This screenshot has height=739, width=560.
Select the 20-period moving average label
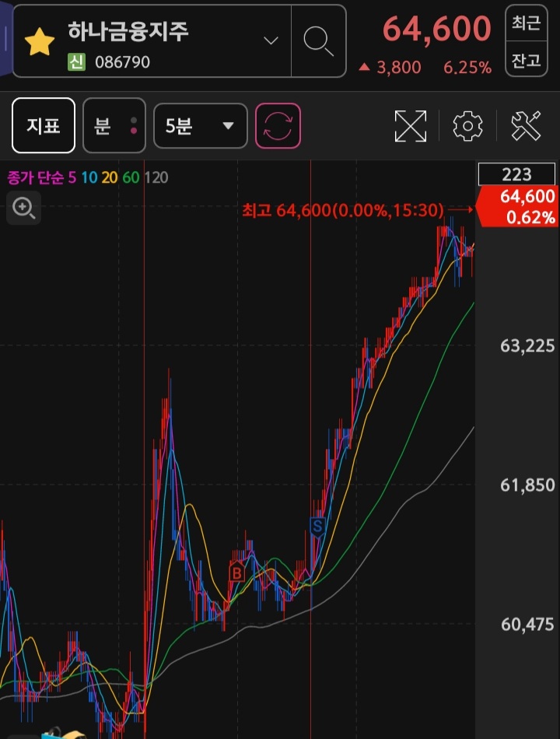point(110,177)
